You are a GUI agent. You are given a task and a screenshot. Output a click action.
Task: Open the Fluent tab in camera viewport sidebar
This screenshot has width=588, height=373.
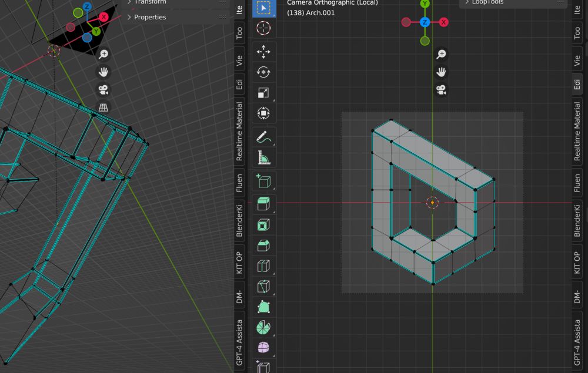(x=577, y=183)
